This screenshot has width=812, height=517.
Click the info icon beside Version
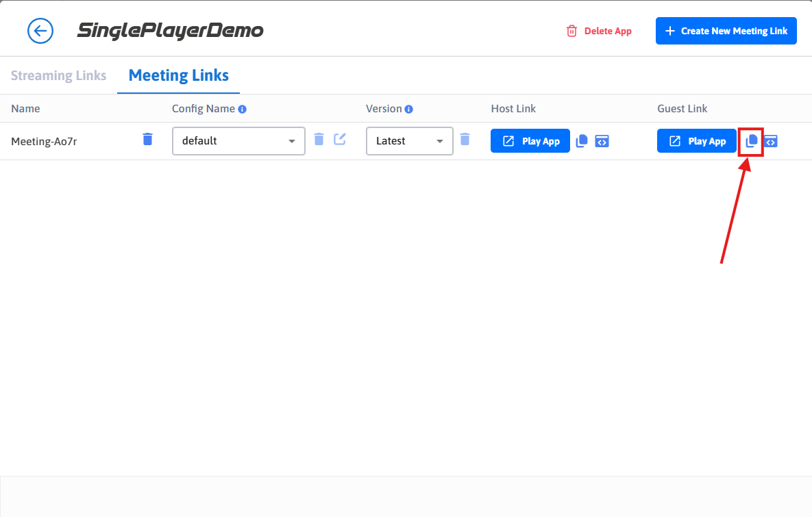coord(409,109)
